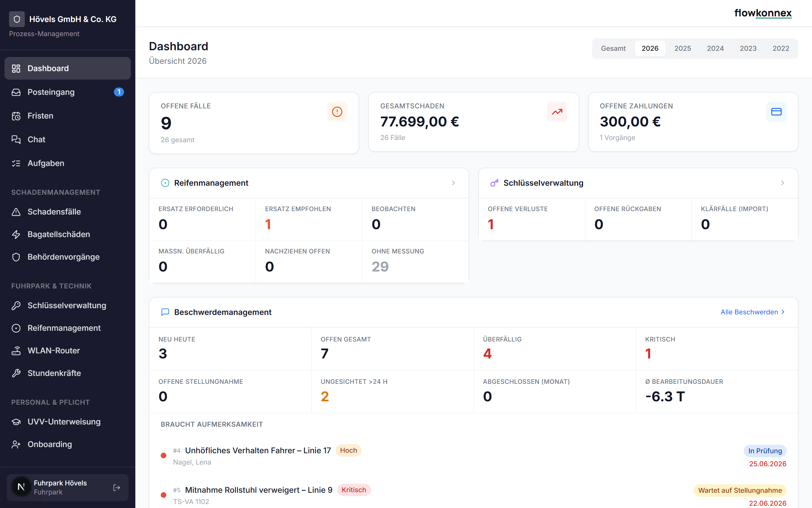Click the Aufgaben checklist icon
Viewport: 812px width, 508px height.
(x=16, y=163)
